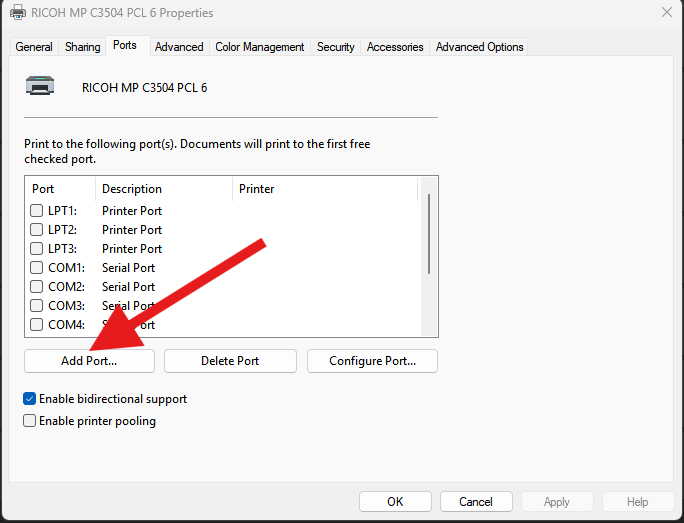This screenshot has height=523, width=684.
Task: Check the COM3 port checkbox
Action: [37, 305]
